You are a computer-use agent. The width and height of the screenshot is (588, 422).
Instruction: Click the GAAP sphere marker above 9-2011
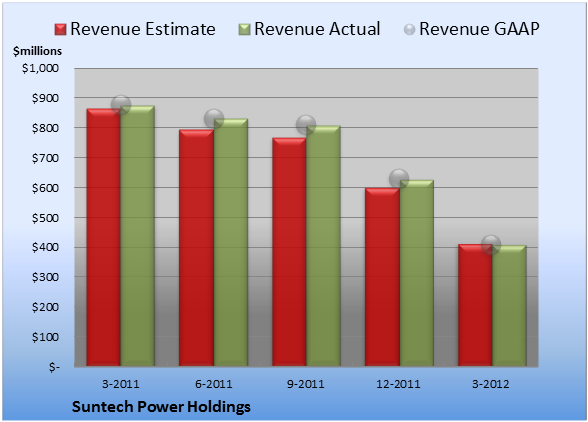coord(306,125)
